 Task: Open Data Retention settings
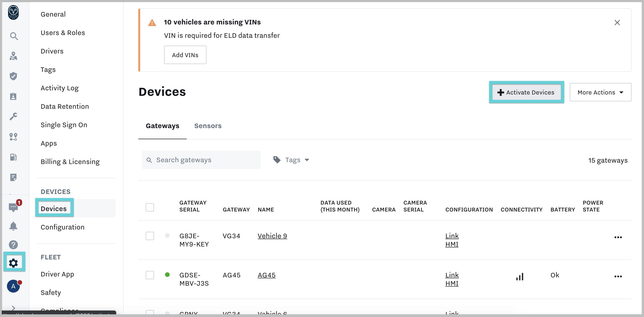click(65, 106)
